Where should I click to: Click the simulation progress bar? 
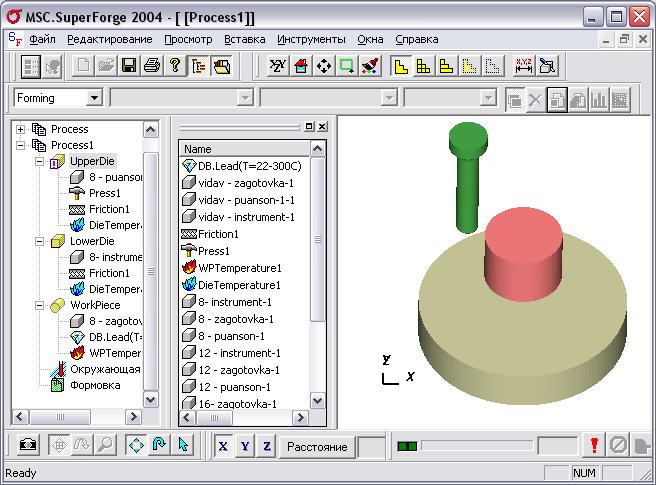click(477, 446)
